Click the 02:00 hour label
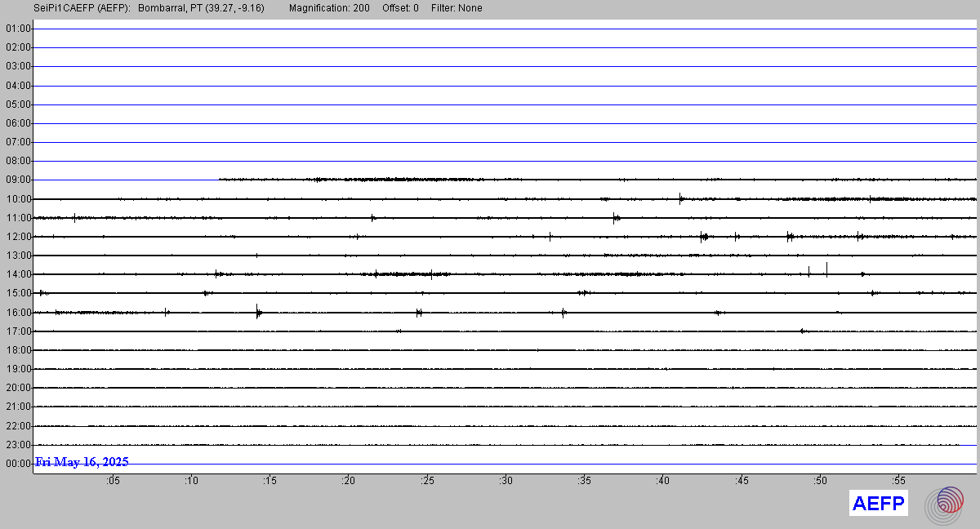 coord(18,47)
